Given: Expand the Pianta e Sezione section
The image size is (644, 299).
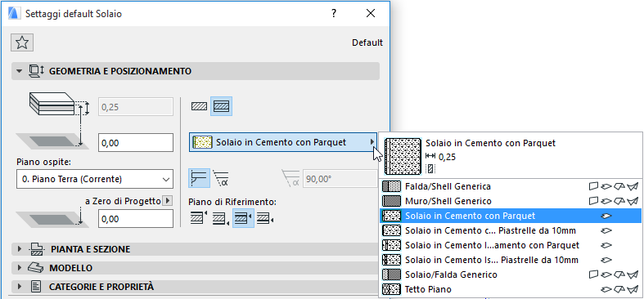Looking at the screenshot, I should (19, 249).
